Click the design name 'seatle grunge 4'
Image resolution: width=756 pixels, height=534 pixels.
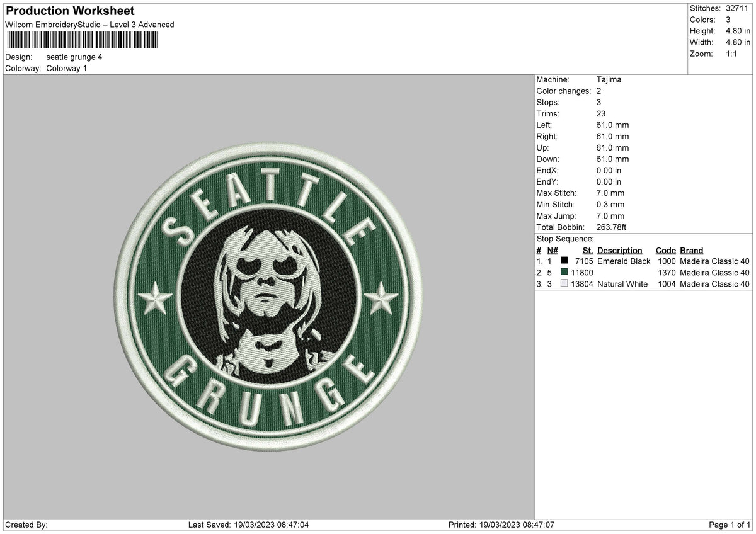point(74,57)
